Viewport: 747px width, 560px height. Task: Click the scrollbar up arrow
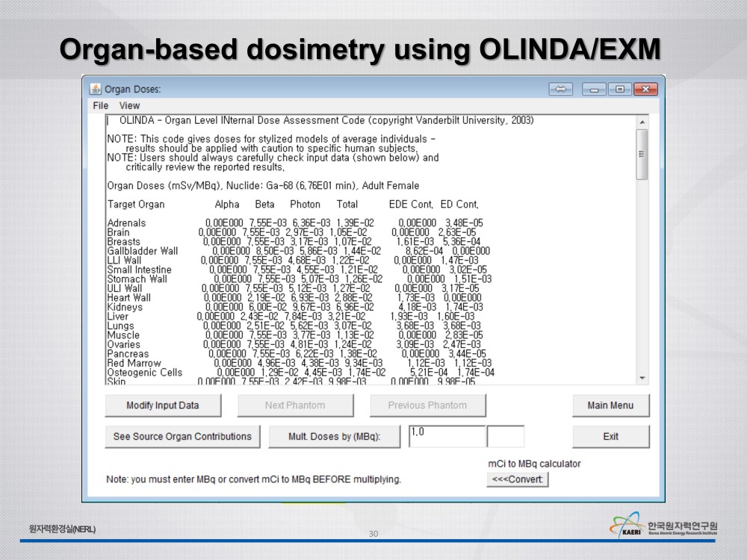point(642,122)
